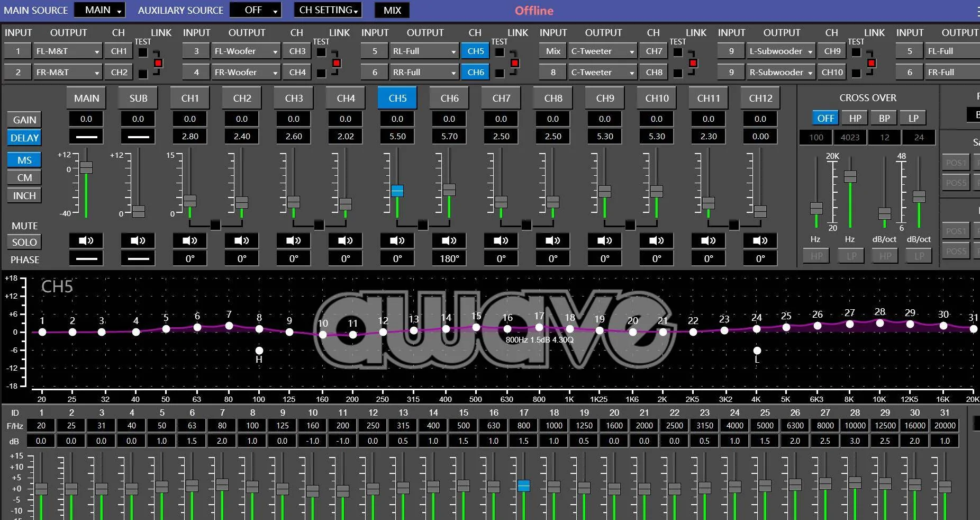Click link square joining CH3 and CH4 faders
Viewport: 980px width, 520px height.
(x=319, y=225)
